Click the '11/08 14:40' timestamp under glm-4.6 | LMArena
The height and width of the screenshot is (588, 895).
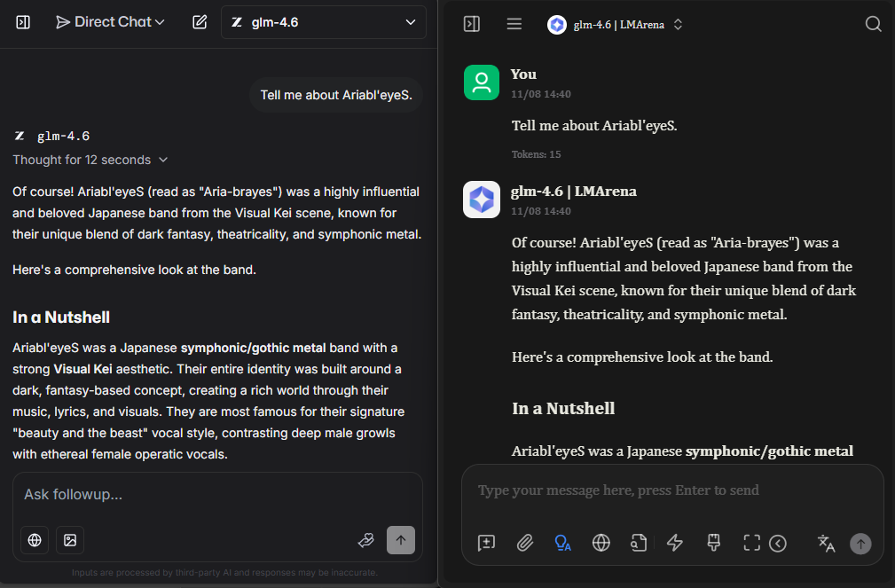coord(540,211)
